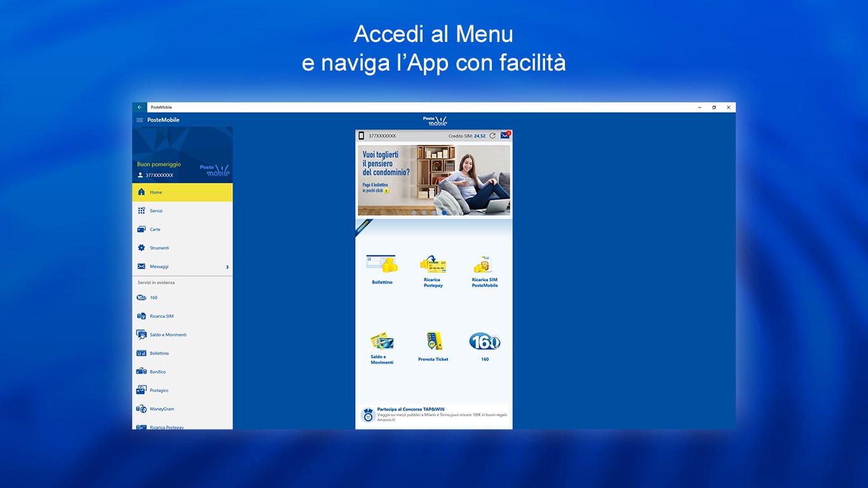The image size is (868, 488).
Task: Restore down the PosteMobile window
Action: tap(714, 107)
